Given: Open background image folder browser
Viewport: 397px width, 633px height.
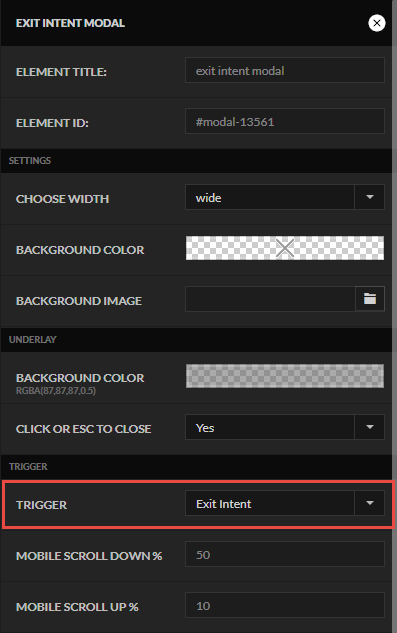Looking at the screenshot, I should 370,299.
